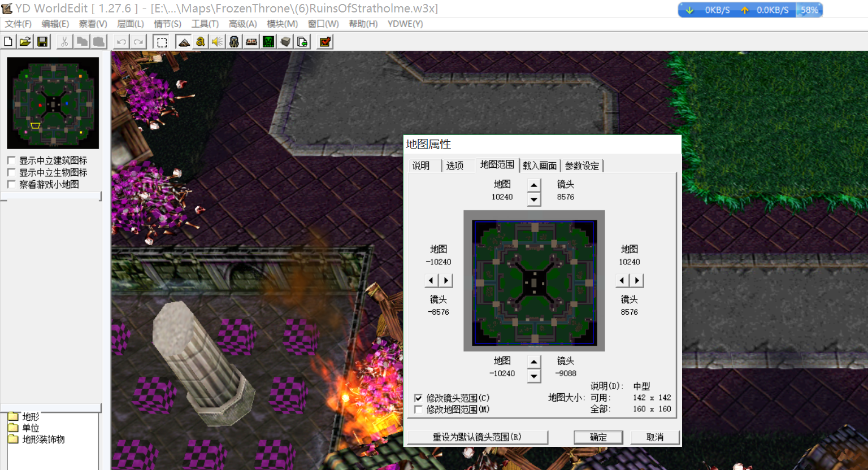Image resolution: width=868 pixels, height=470 pixels.
Task: Switch to the 参数设定 tab
Action: tap(582, 166)
